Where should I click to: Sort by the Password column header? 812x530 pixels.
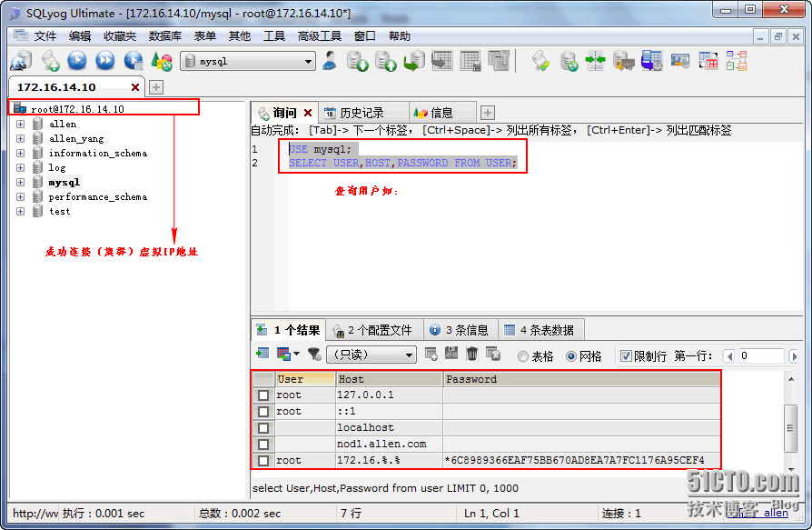click(x=581, y=379)
